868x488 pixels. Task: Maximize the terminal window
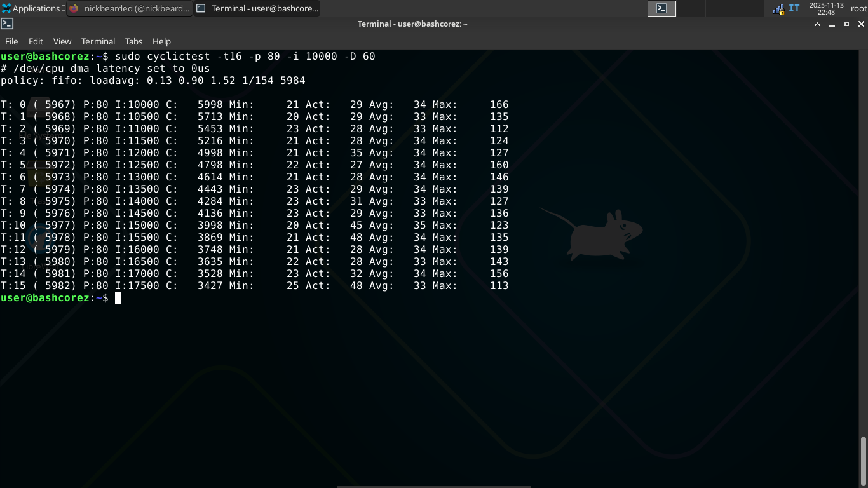pyautogui.click(x=846, y=24)
